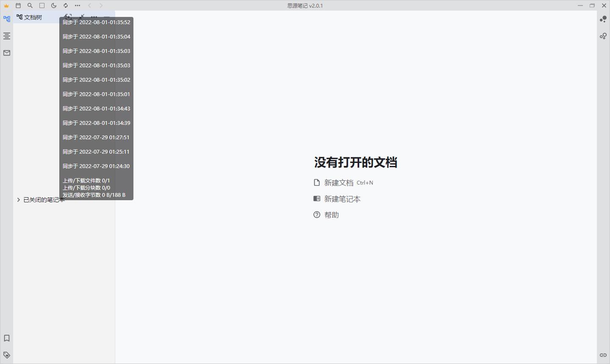Open the inbox envelope icon
Image resolution: width=610 pixels, height=364 pixels.
point(6,52)
